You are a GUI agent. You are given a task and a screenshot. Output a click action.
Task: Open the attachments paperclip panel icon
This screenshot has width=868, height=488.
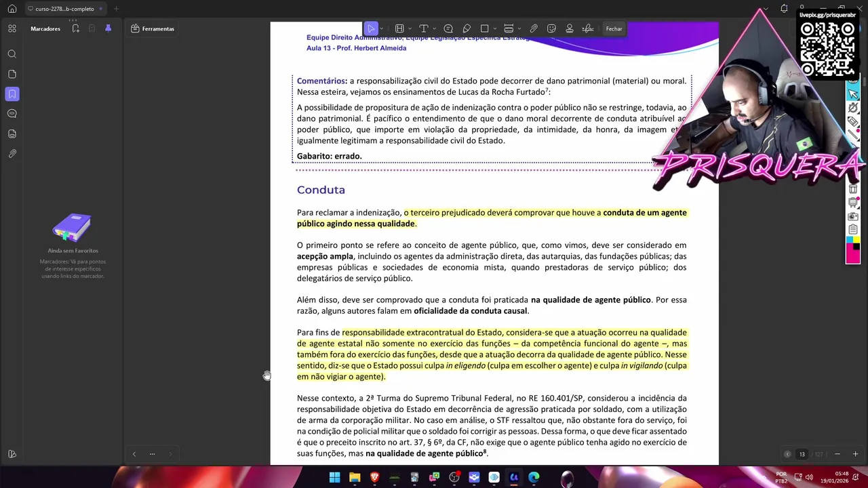(x=12, y=154)
